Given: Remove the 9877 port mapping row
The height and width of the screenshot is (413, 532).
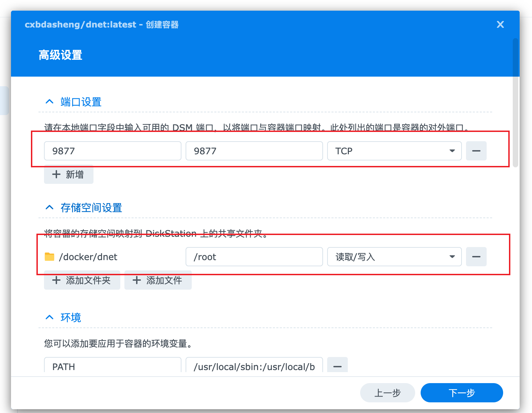Looking at the screenshot, I should point(476,151).
